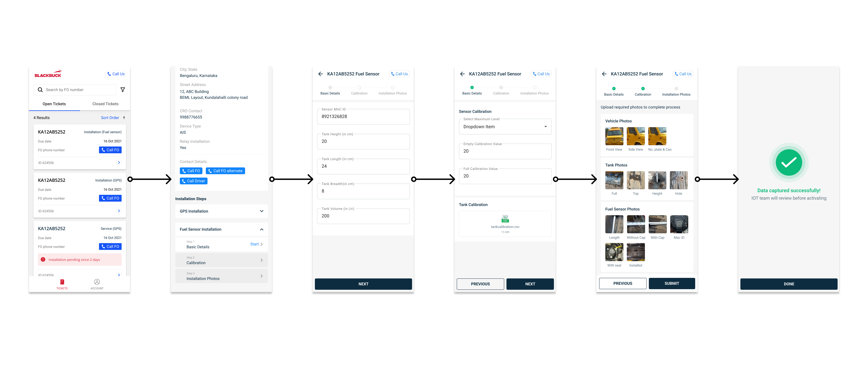This screenshot has height=372, width=868.
Task: Open the No. plate & Can photo
Action: pos(657,136)
